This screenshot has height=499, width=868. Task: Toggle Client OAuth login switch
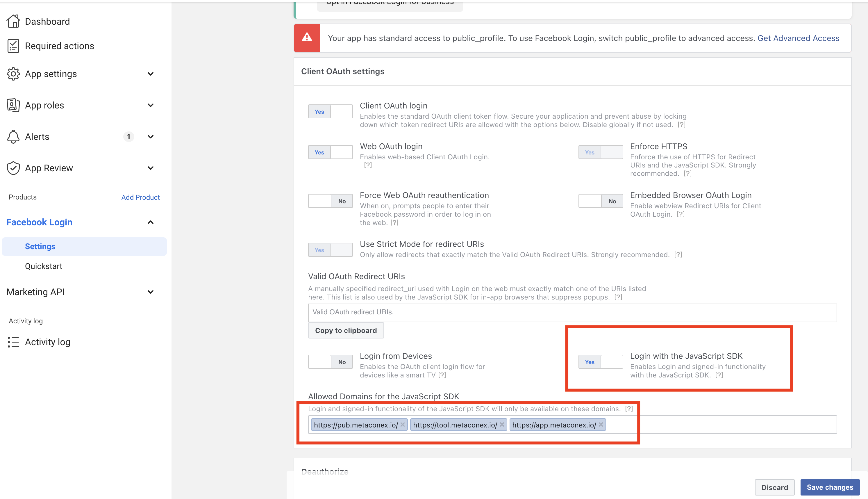coord(330,112)
